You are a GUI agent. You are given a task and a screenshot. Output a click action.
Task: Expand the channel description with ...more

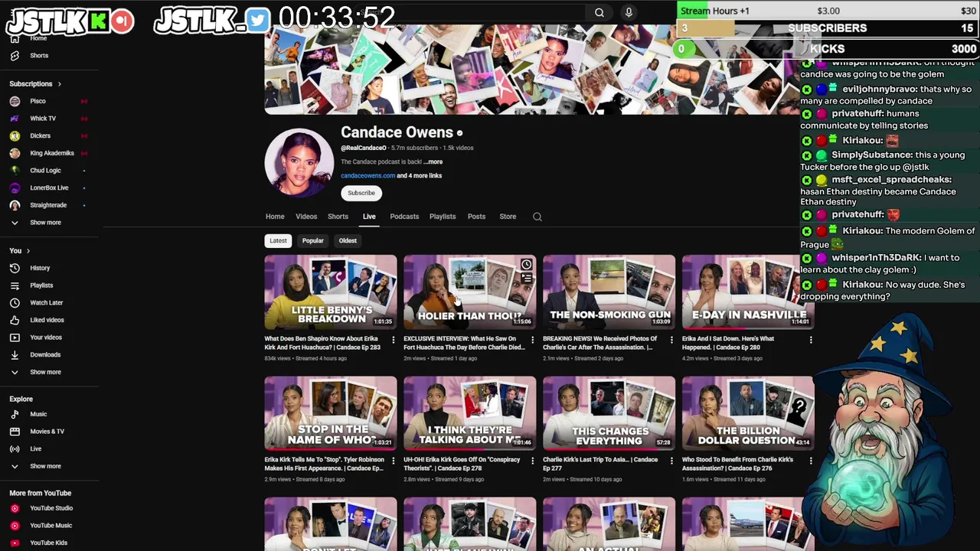point(433,162)
